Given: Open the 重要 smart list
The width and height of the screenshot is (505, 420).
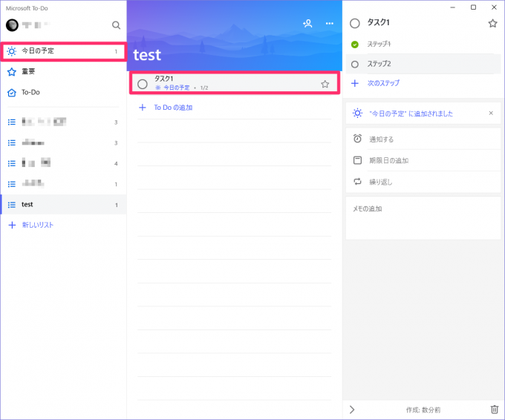Looking at the screenshot, I should (x=63, y=71).
